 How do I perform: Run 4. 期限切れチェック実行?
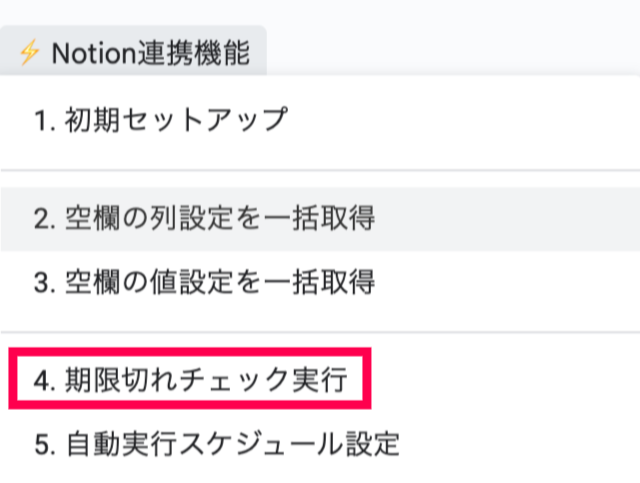[190, 378]
